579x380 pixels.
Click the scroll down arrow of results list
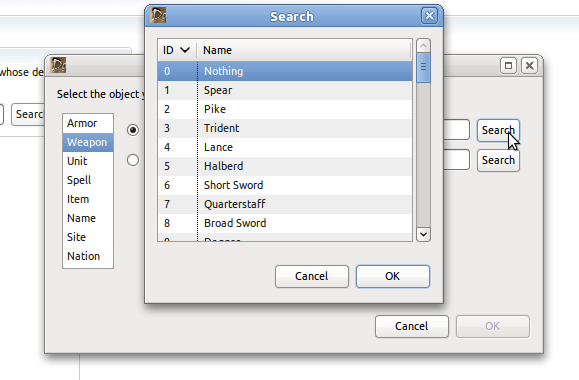(423, 234)
